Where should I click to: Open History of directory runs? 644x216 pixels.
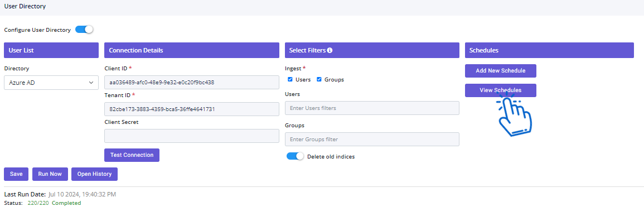click(x=94, y=174)
